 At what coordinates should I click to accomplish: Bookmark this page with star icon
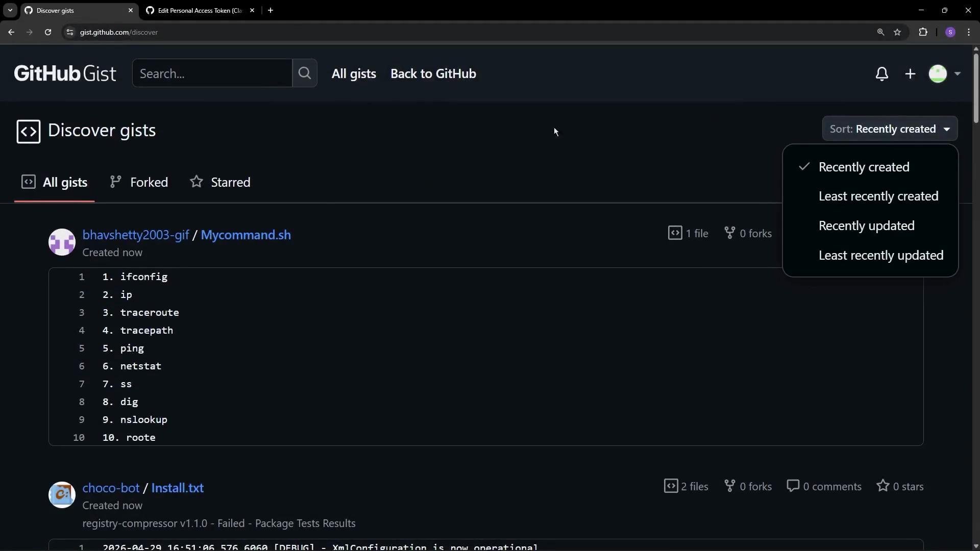897,32
